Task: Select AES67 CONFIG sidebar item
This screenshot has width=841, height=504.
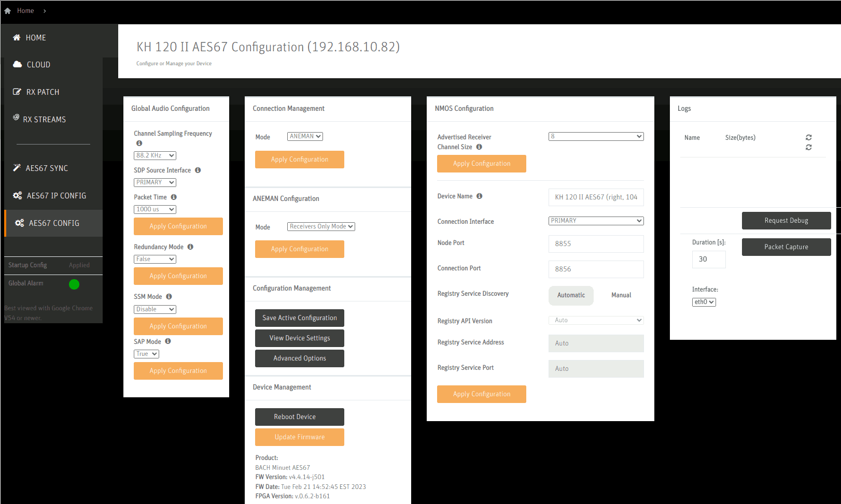Action: pyautogui.click(x=53, y=223)
